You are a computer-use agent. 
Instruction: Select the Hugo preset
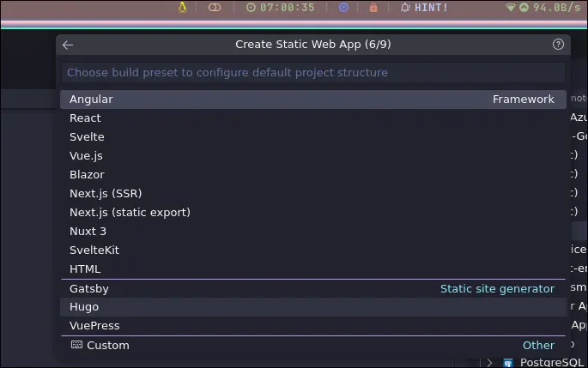(x=313, y=307)
